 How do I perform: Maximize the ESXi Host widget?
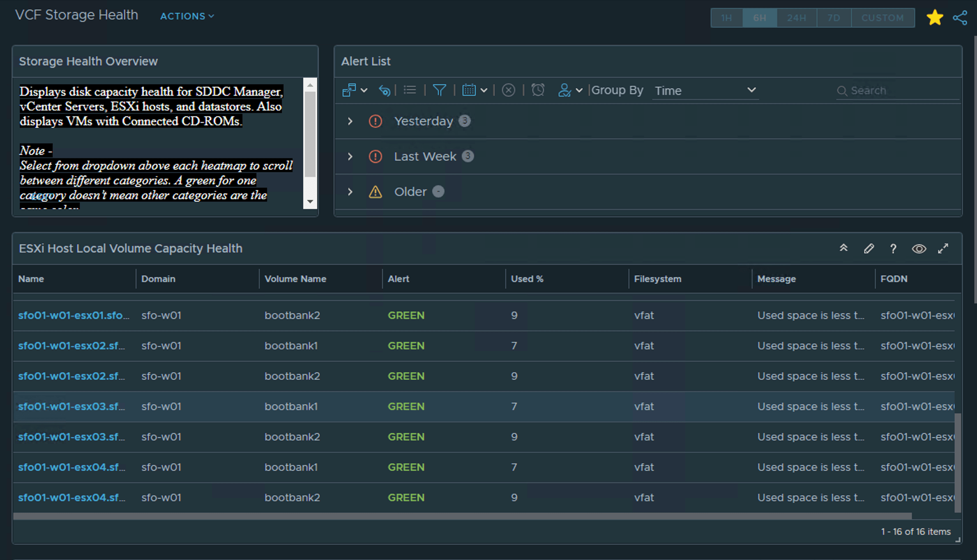[x=943, y=248]
